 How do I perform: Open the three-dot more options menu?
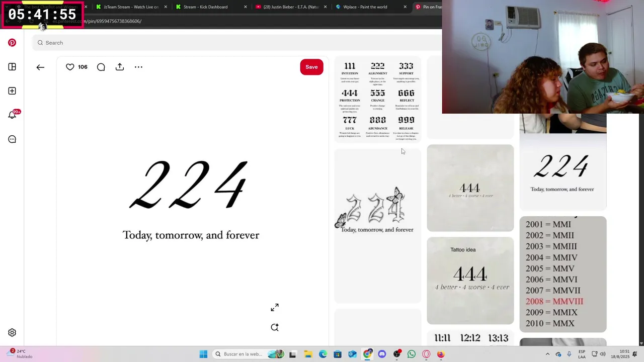click(138, 67)
